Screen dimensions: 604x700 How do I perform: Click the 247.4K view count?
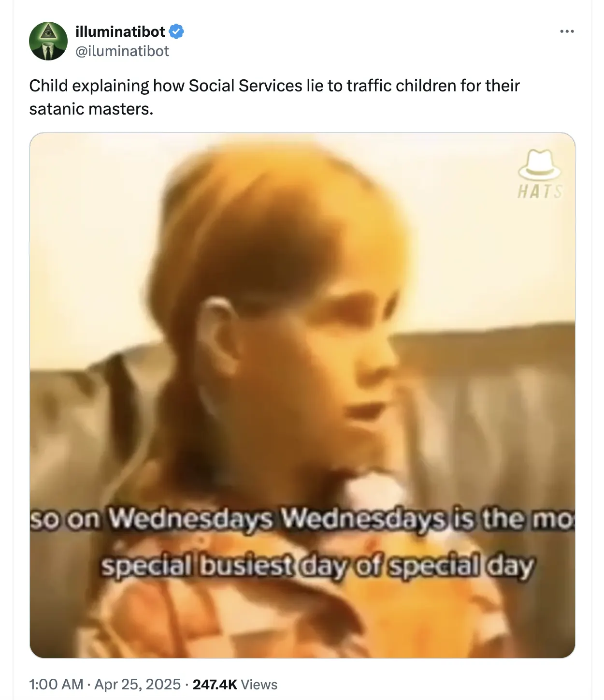point(215,684)
